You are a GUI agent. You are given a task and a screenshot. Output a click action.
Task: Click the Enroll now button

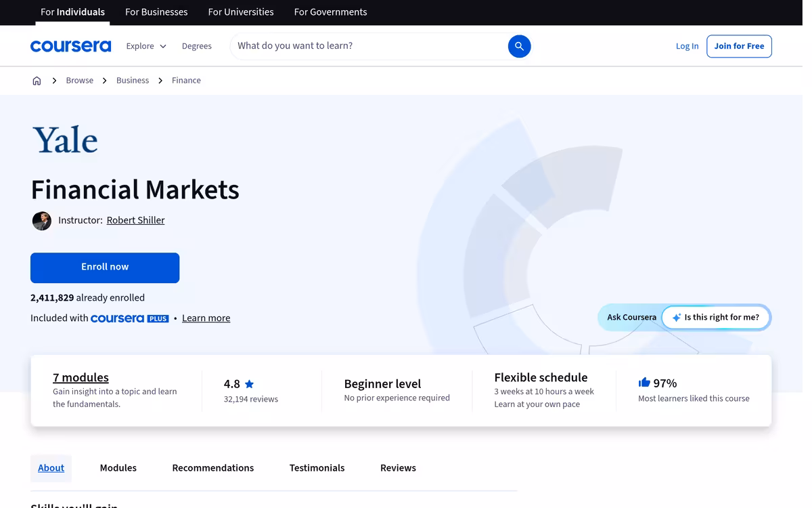click(105, 268)
